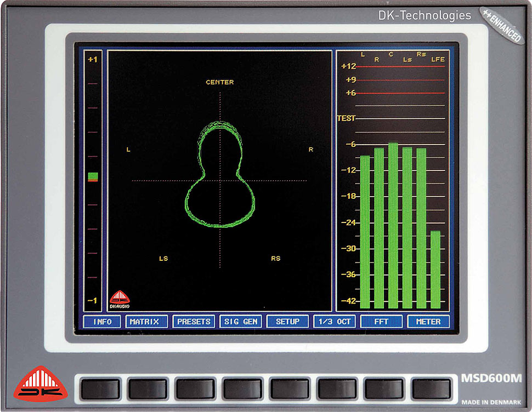Select the METER on-screen tab

(428, 322)
